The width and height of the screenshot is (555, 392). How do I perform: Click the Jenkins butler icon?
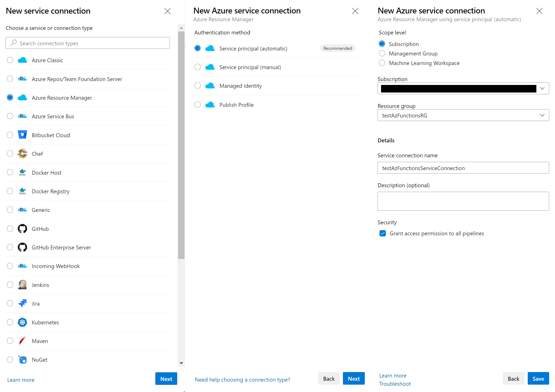pyautogui.click(x=22, y=285)
